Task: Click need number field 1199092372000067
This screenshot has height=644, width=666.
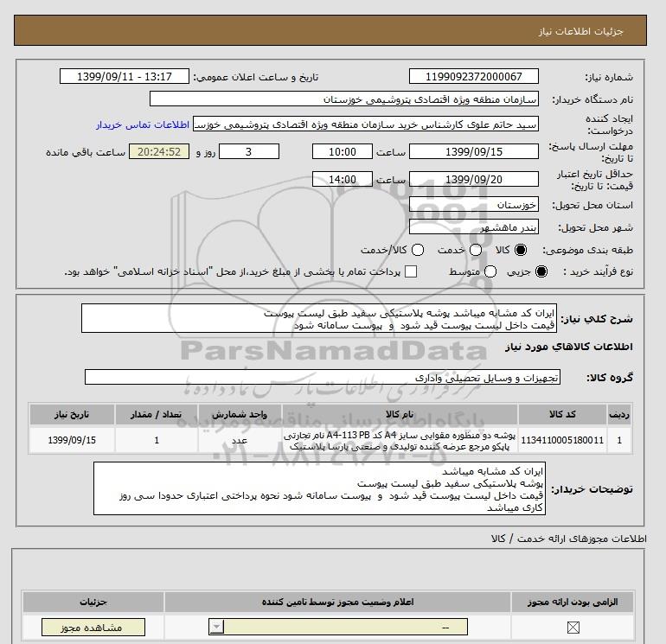Action: (474, 76)
